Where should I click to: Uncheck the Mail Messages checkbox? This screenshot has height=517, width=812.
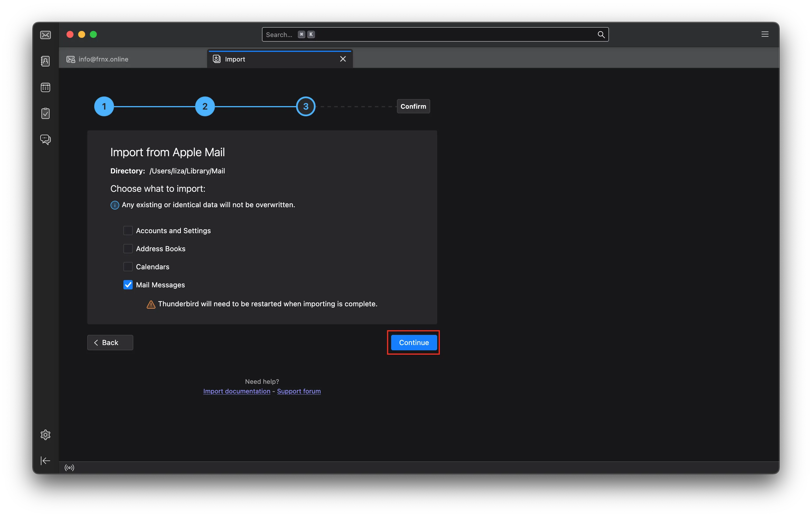coord(128,285)
